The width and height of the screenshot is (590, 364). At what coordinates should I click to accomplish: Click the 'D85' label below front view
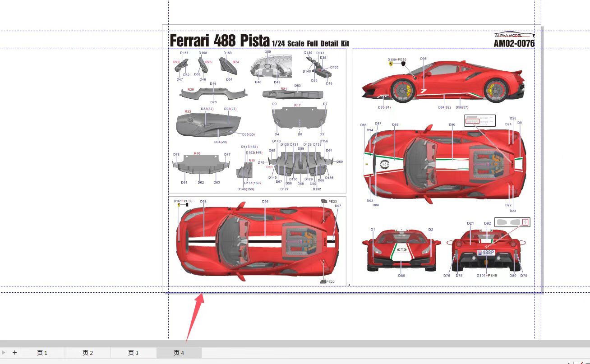point(401,276)
